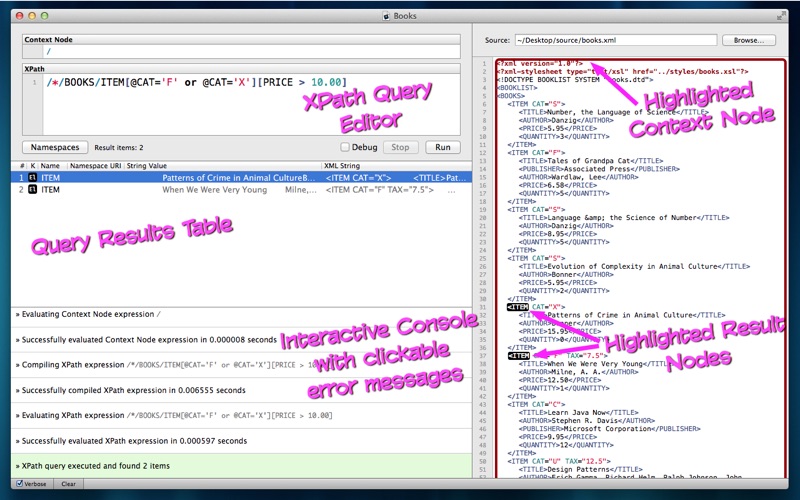Toggle the Verbose checkbox
800x500 pixels.
click(x=19, y=483)
